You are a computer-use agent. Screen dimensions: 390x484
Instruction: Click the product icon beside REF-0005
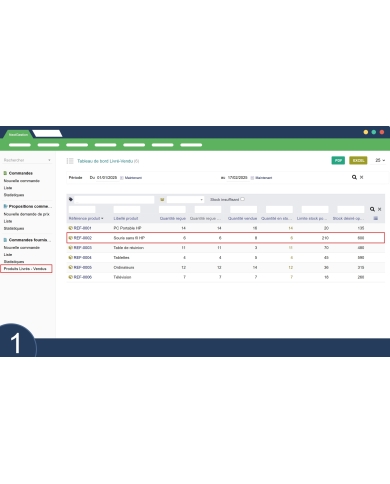[x=70, y=267]
